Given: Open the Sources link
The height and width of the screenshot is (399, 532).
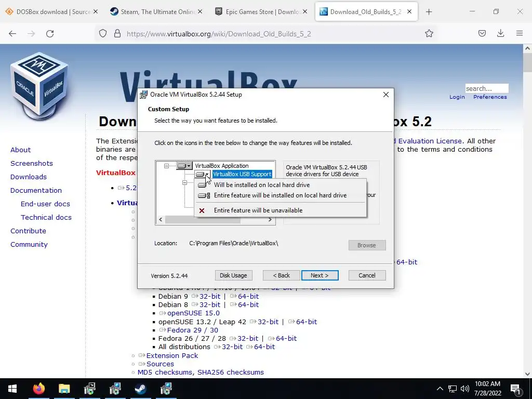Looking at the screenshot, I should pyautogui.click(x=160, y=364).
